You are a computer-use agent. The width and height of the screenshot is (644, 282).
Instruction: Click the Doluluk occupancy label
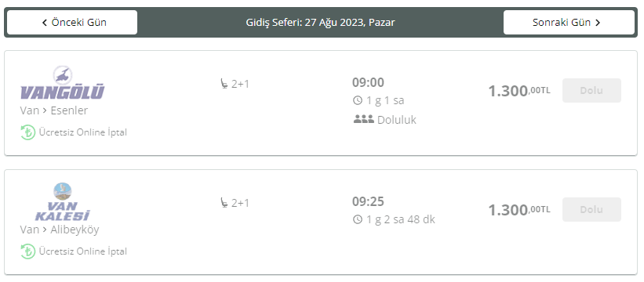(397, 120)
